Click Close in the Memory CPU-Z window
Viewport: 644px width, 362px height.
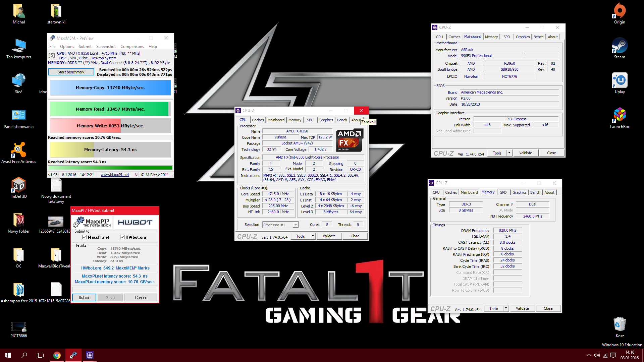tap(548, 308)
